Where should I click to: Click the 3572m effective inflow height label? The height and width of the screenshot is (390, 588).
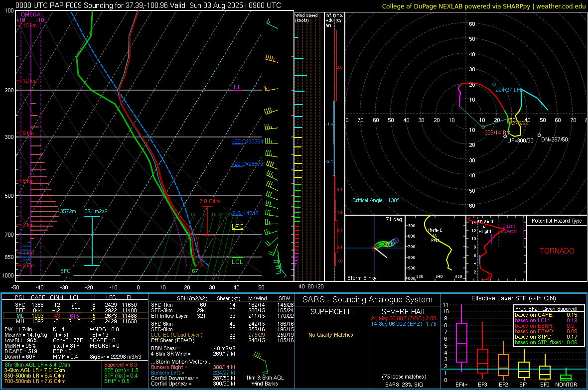[x=68, y=211]
